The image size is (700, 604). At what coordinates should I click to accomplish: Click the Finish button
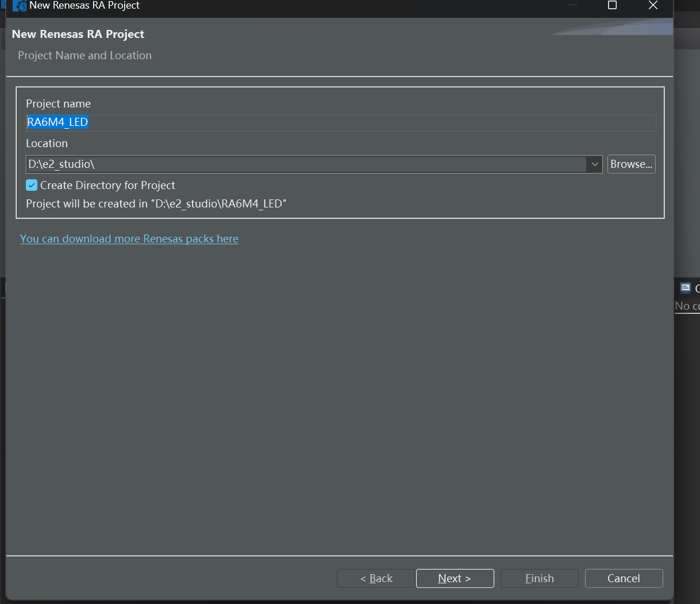tap(540, 579)
